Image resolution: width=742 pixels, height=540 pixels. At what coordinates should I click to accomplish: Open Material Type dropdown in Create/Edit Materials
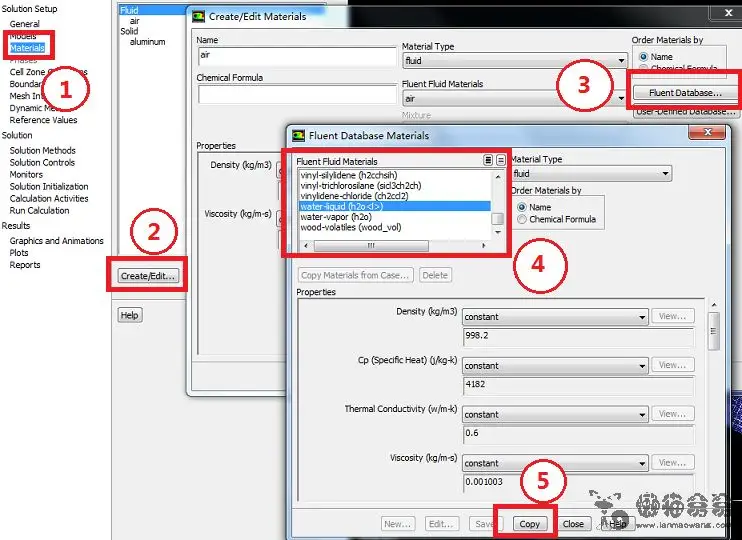(x=515, y=61)
